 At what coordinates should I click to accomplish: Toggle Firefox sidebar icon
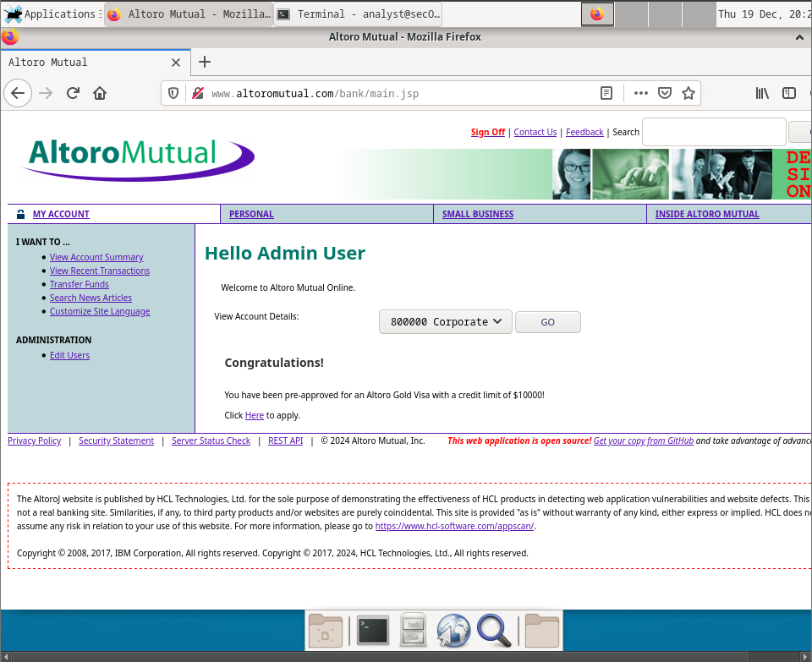click(x=789, y=93)
